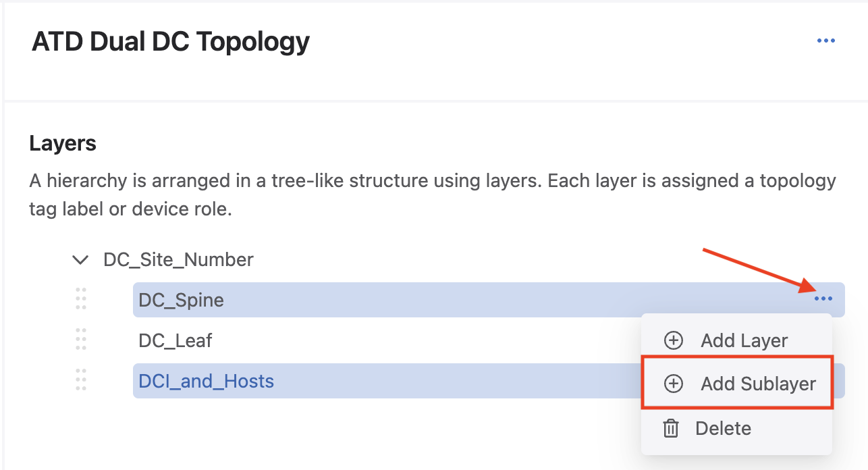Viewport: 868px width, 470px height.
Task: Click the empty area right of DC_Leaf
Action: 418,340
